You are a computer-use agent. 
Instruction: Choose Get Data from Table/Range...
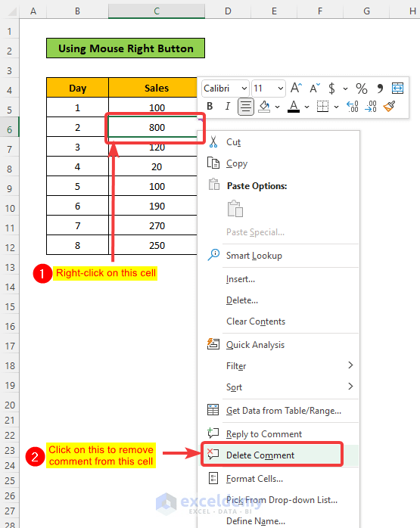click(278, 411)
